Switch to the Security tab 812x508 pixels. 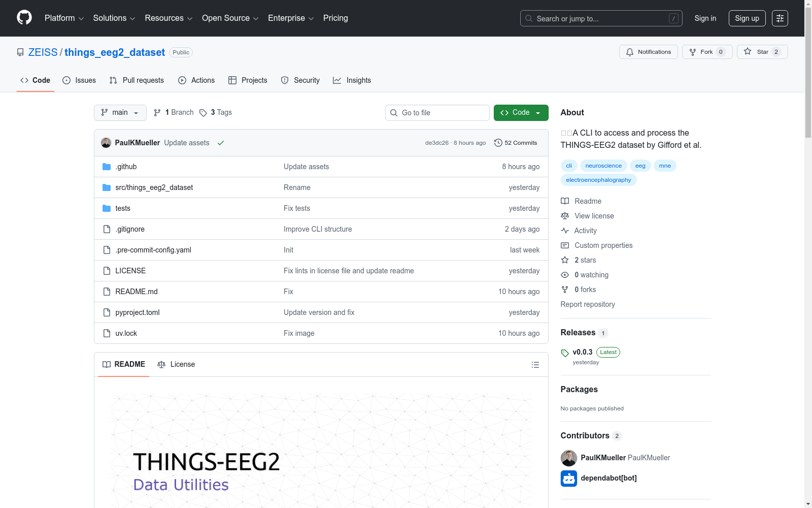pyautogui.click(x=300, y=80)
